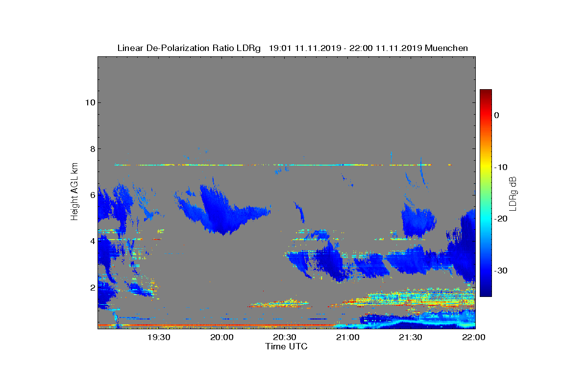Click the 20:30 time axis label
This screenshot has width=588, height=392.
(285, 337)
